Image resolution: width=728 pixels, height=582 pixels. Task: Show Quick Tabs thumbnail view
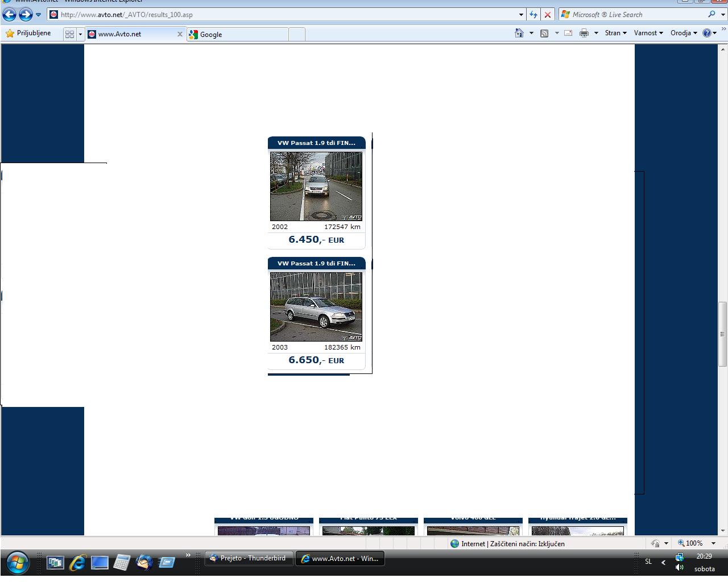coord(70,34)
